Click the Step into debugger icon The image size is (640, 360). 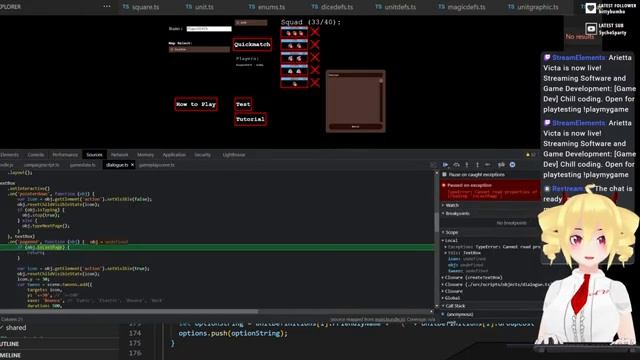pos(467,164)
